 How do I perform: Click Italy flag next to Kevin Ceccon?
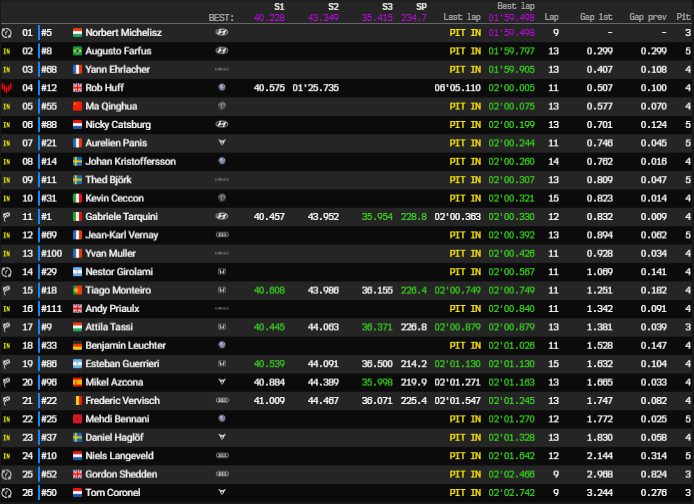pyautogui.click(x=77, y=198)
